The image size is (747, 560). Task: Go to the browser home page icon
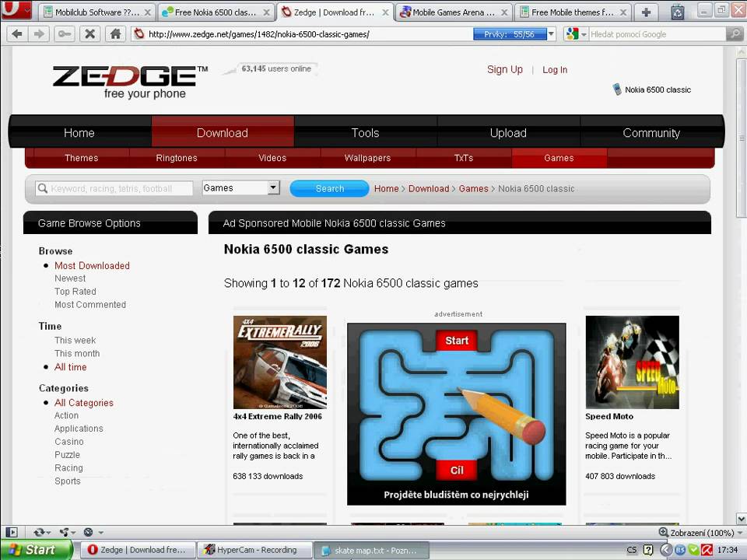tap(115, 33)
